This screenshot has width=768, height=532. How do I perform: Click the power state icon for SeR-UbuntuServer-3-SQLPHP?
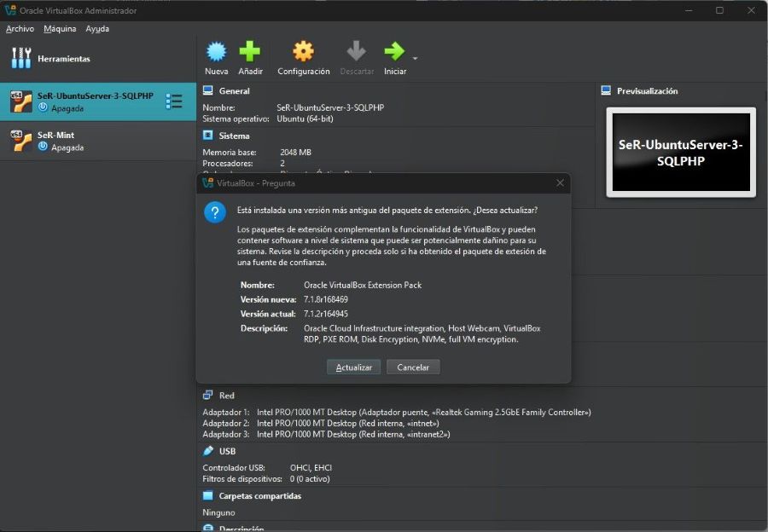pyautogui.click(x=43, y=107)
